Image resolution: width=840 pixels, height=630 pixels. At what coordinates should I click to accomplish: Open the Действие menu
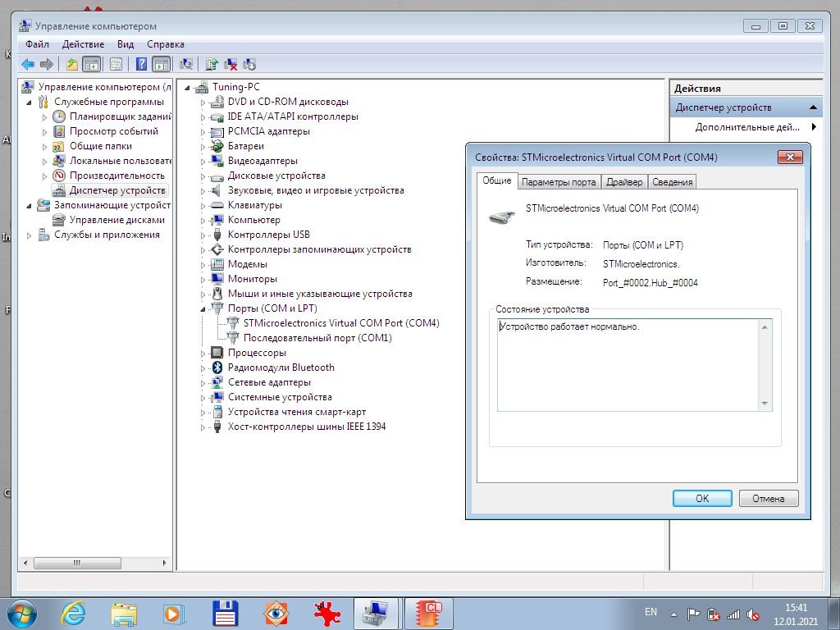click(x=83, y=44)
